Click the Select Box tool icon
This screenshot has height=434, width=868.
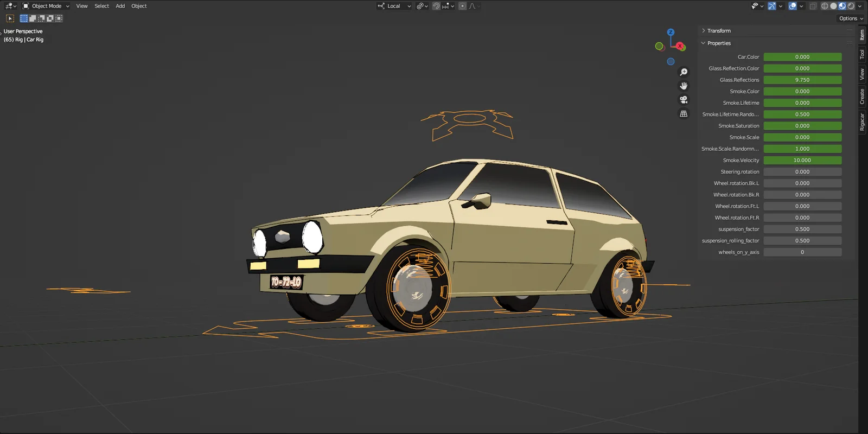(x=10, y=18)
